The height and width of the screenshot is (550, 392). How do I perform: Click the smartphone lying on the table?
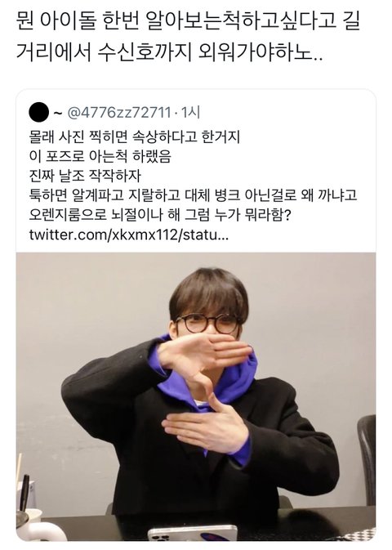pos(193,533)
